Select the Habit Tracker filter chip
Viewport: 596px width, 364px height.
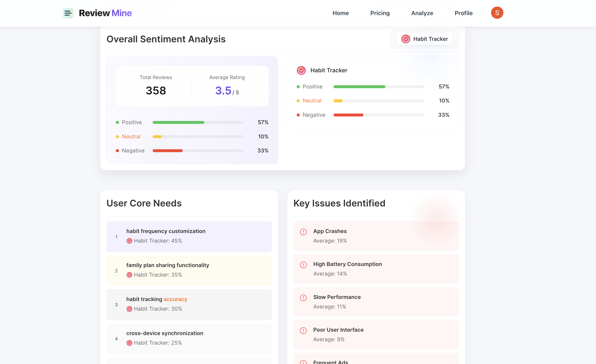coord(424,39)
